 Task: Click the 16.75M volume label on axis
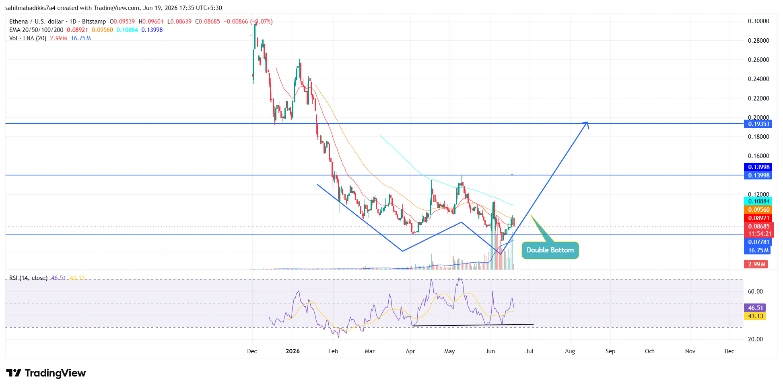pyautogui.click(x=758, y=249)
